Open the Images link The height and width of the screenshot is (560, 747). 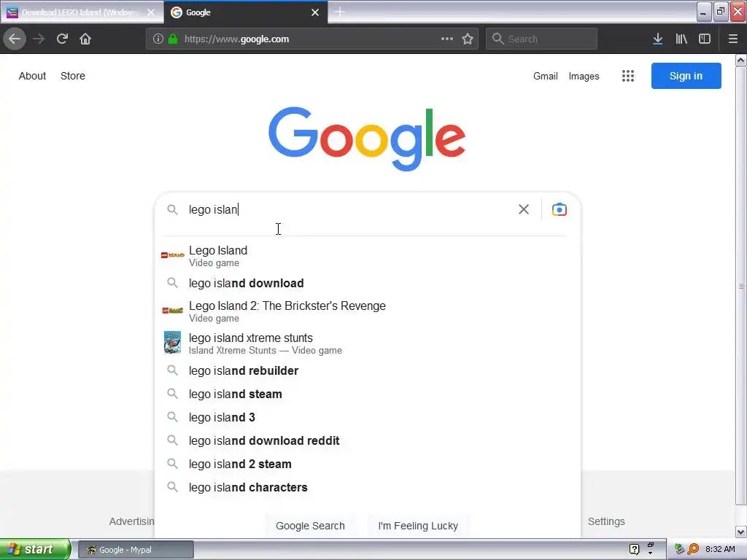click(x=584, y=76)
